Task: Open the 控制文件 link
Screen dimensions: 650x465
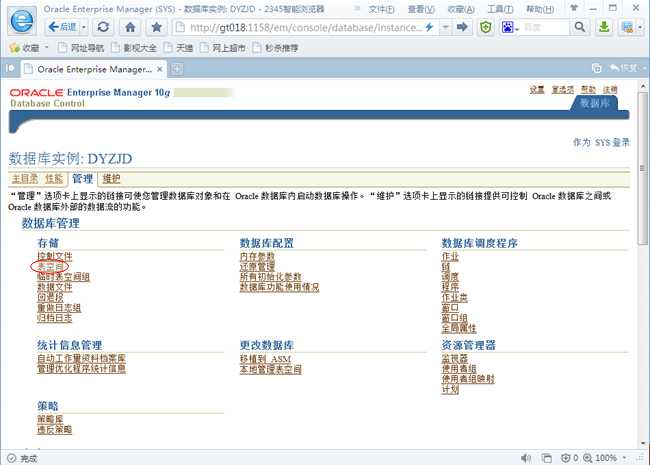Action: coord(55,257)
